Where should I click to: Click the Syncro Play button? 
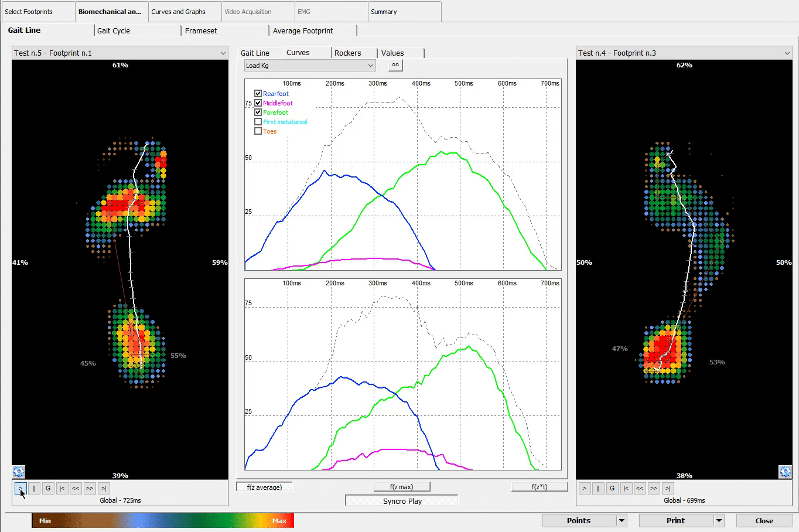[x=401, y=500]
